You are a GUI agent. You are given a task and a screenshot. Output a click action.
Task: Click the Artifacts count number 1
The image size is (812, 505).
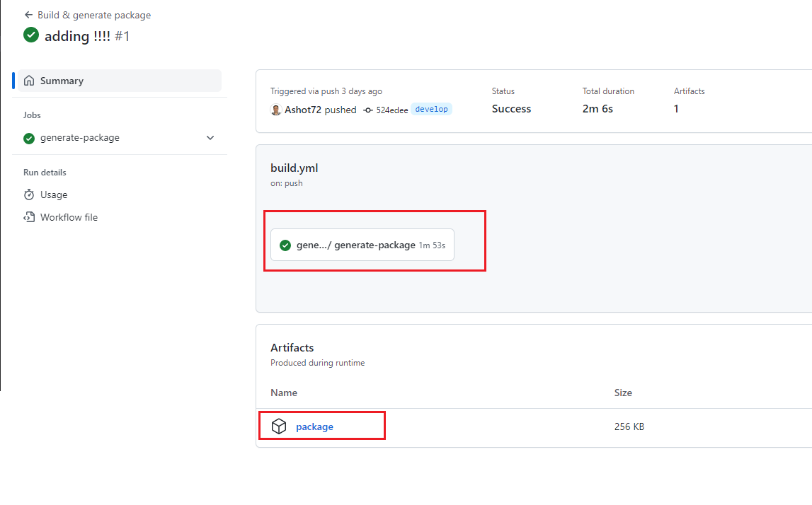(x=676, y=109)
